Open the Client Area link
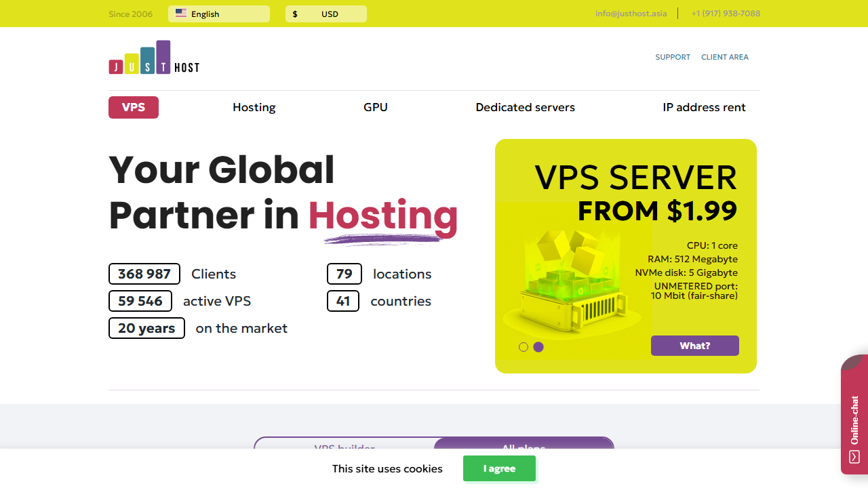Viewport: 868px width, 488px height. [725, 57]
